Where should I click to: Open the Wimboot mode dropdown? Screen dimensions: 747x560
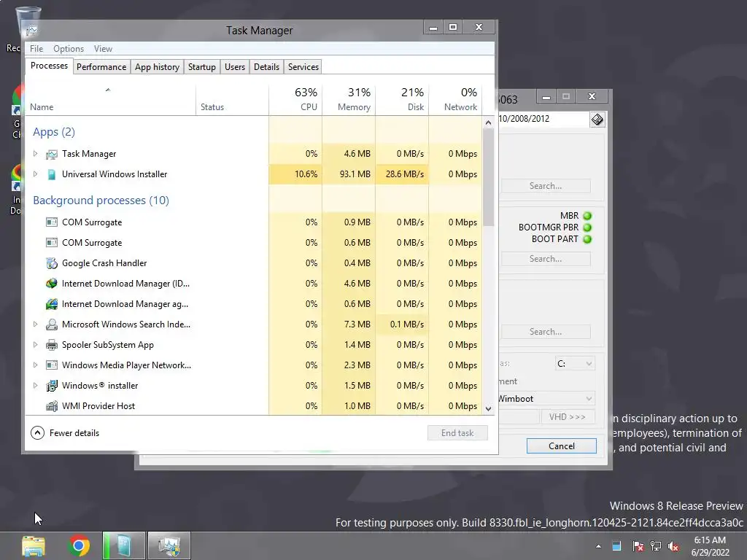pos(546,399)
